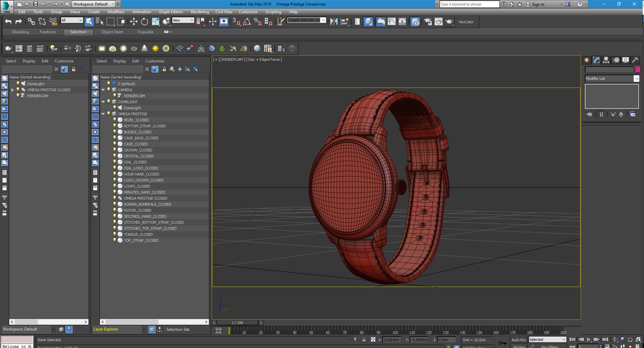Click the teapot Render Production icon
The width and height of the screenshot is (644, 348).
449,22
